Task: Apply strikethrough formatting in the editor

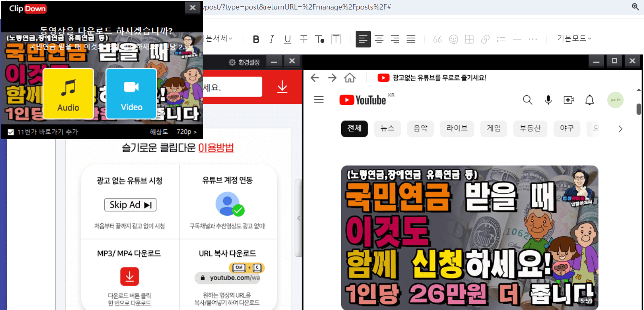Action: (304, 39)
